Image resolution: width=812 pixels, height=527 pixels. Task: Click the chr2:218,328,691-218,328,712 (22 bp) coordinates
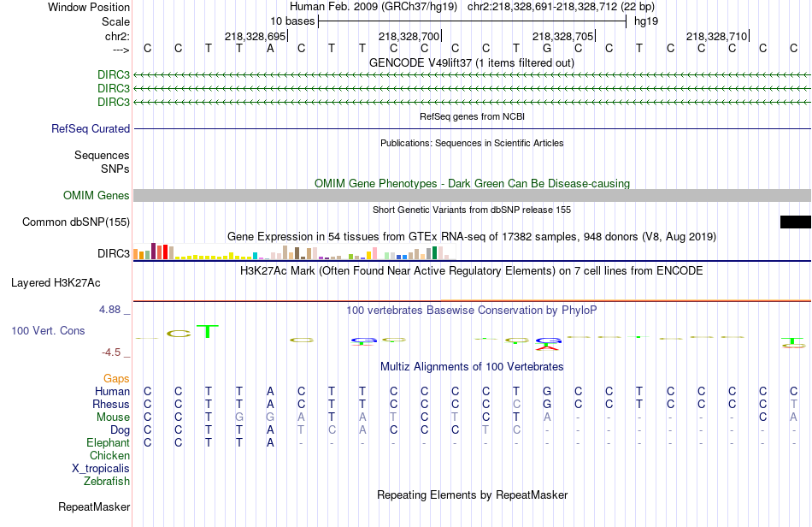point(561,7)
